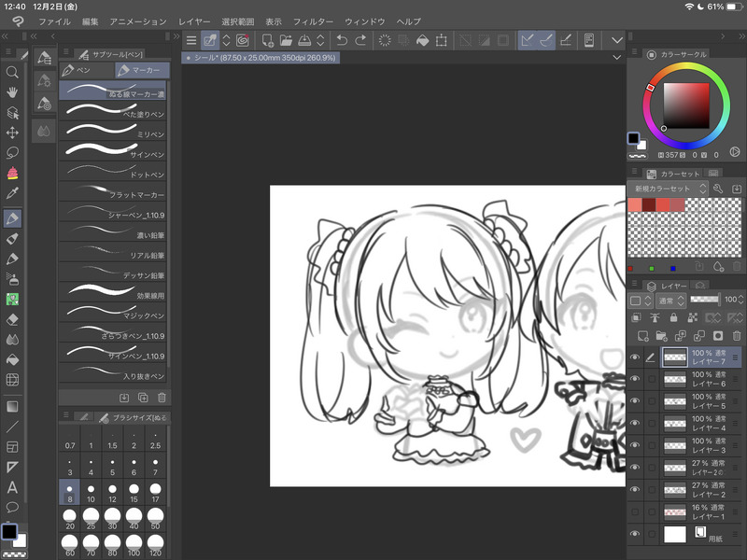Choose the 効果線用 sub tool

[113, 292]
